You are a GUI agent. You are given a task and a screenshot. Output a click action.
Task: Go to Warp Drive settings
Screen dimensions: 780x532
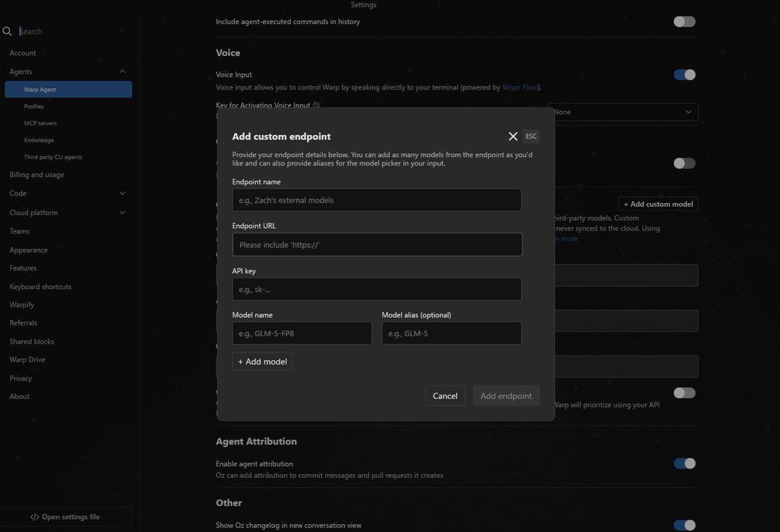point(27,360)
